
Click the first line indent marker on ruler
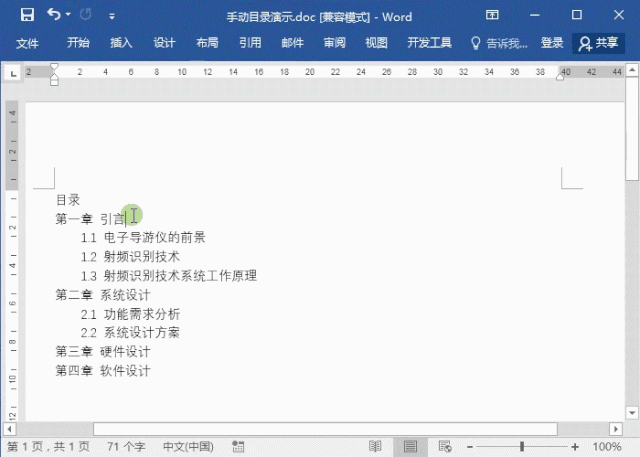click(54, 67)
